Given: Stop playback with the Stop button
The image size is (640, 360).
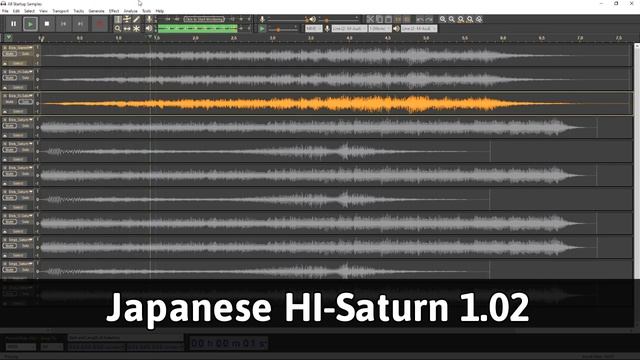Looking at the screenshot, I should (x=47, y=24).
